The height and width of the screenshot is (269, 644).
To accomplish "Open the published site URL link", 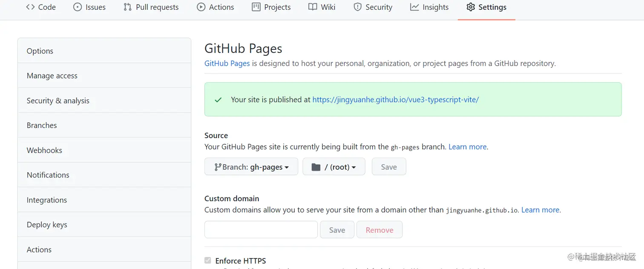I will coord(395,100).
